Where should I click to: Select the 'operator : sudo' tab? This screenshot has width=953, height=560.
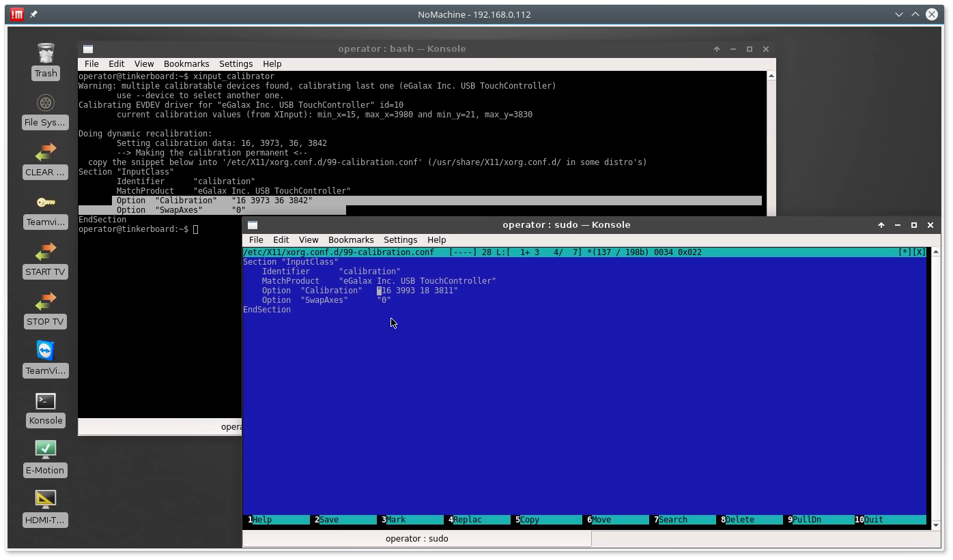[416, 539]
